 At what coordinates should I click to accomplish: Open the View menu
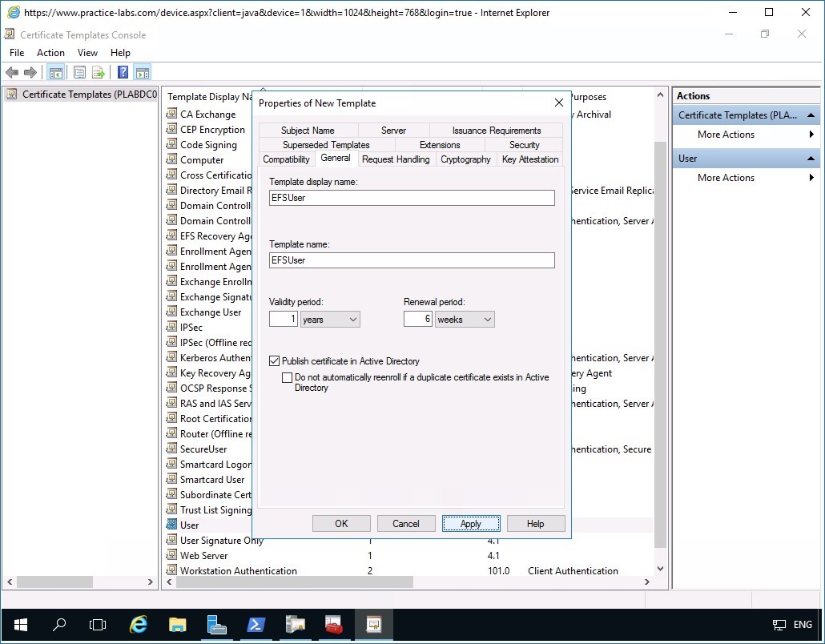pos(87,53)
